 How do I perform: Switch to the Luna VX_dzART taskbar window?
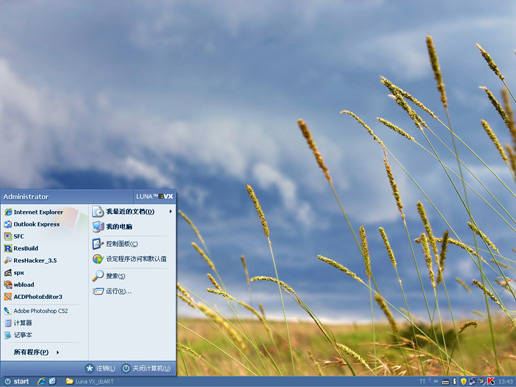click(90, 381)
